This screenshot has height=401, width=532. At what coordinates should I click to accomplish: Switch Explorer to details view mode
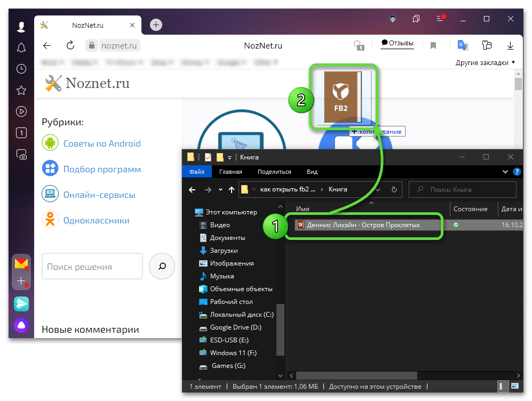(503, 386)
